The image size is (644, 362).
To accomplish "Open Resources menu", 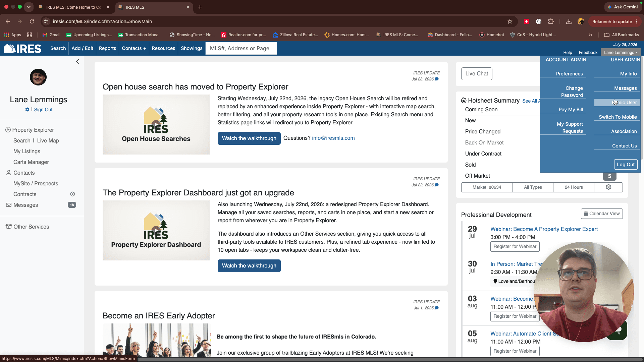I will (x=163, y=48).
